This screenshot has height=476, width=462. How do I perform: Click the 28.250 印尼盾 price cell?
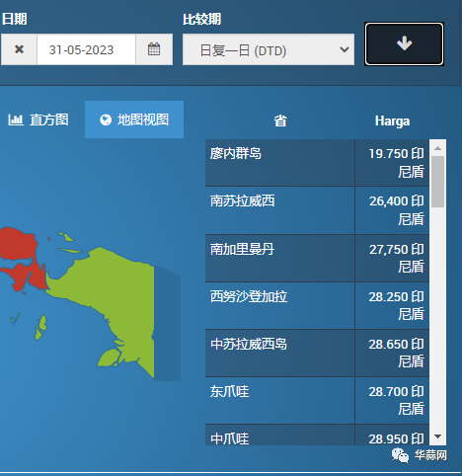coord(392,305)
